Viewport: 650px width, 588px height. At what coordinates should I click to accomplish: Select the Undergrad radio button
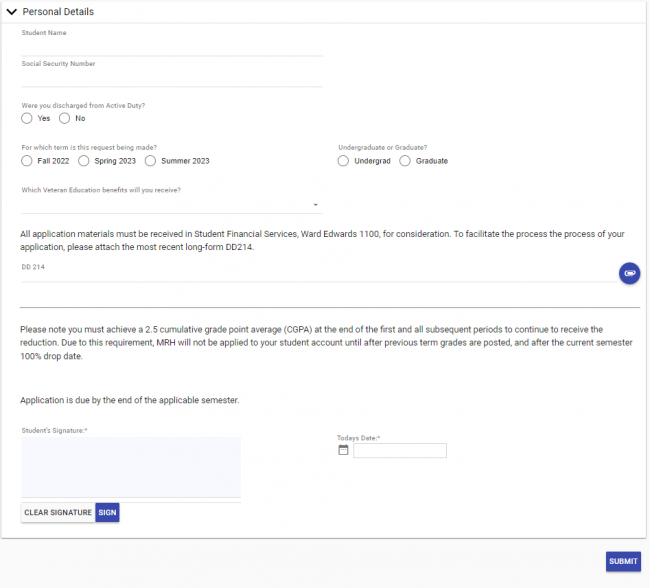pyautogui.click(x=344, y=160)
